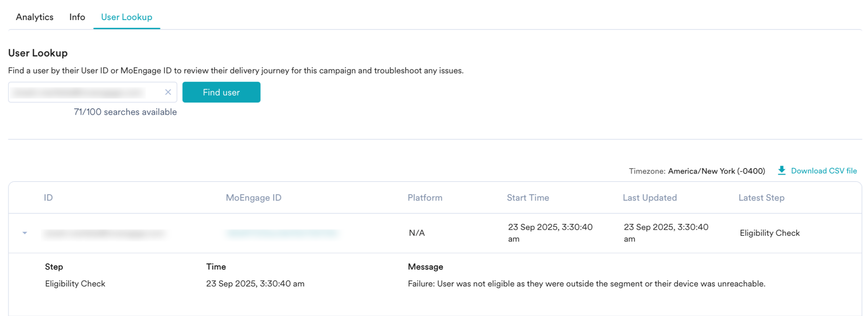Click the America/New York timezone label
The height and width of the screenshot is (316, 868).
[x=716, y=171]
